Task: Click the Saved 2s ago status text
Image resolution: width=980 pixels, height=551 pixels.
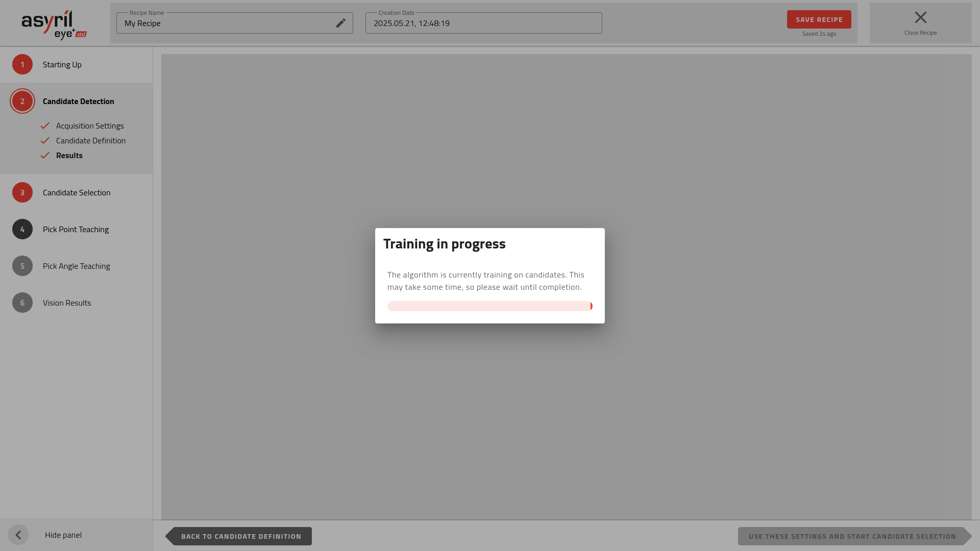Action: 819,34
